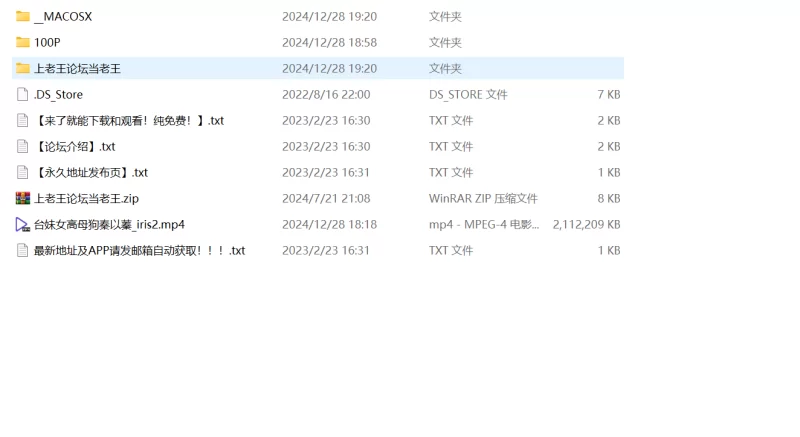Click the WinRAR archive icon of 上老王论坛当老王.zip
Screen dimensions: 800x437
[22, 198]
